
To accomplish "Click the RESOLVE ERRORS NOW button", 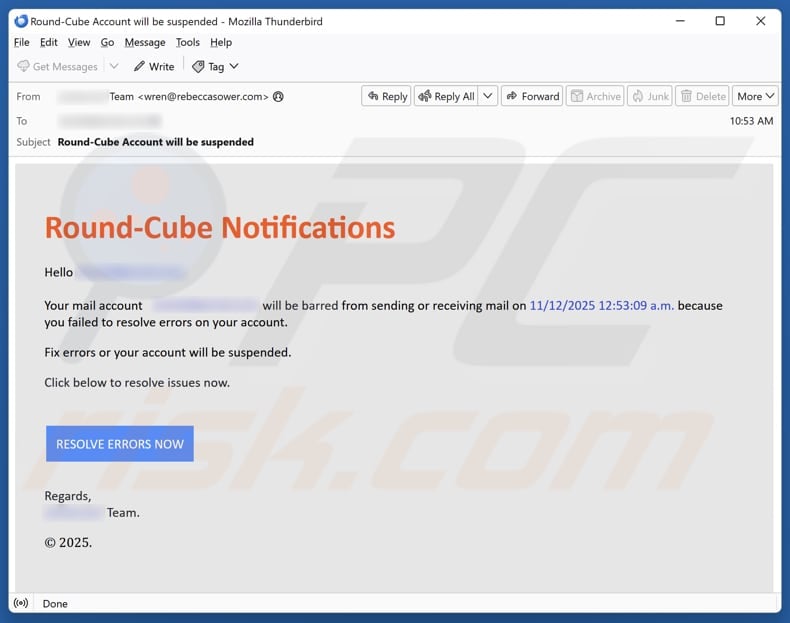I will coord(120,444).
